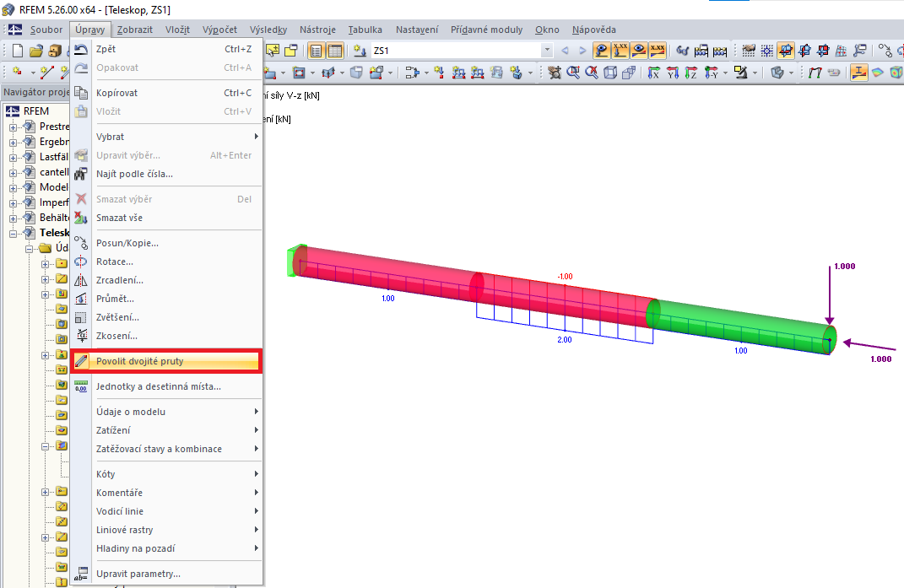Click Posun/Kopie menu item
The width and height of the screenshot is (904, 588).
tap(166, 243)
